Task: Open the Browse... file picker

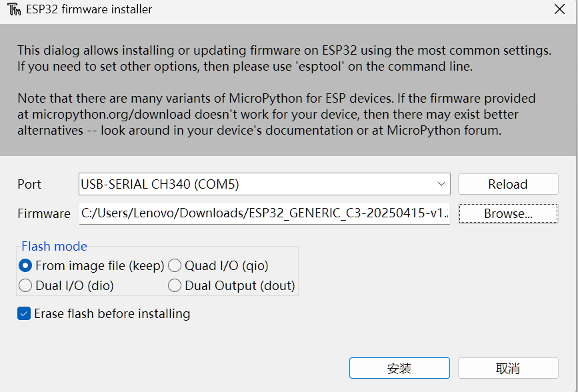Action: point(508,213)
